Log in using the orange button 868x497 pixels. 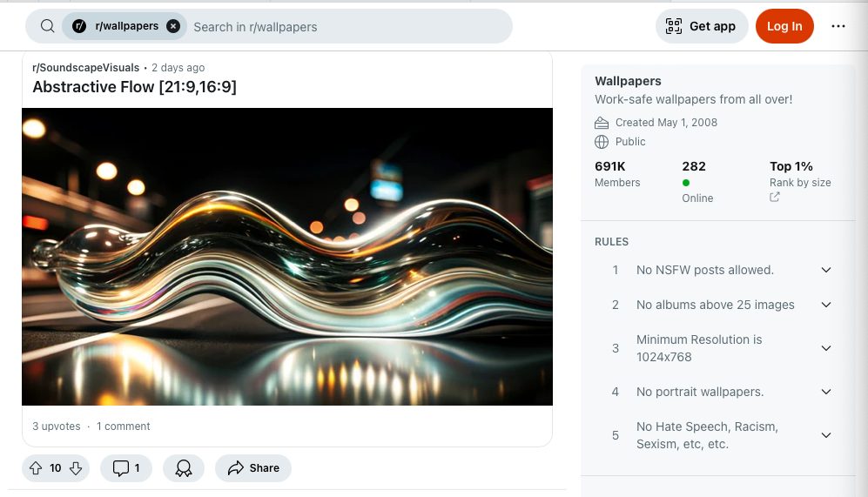tap(784, 26)
